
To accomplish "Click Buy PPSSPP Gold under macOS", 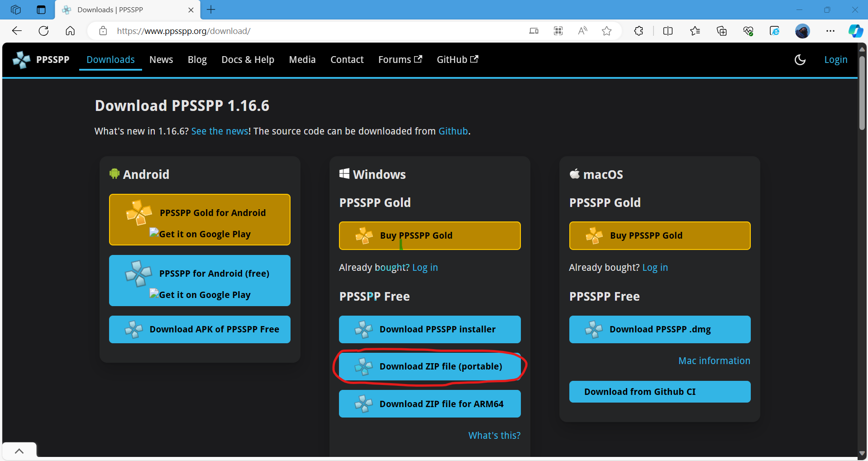I will pyautogui.click(x=660, y=235).
